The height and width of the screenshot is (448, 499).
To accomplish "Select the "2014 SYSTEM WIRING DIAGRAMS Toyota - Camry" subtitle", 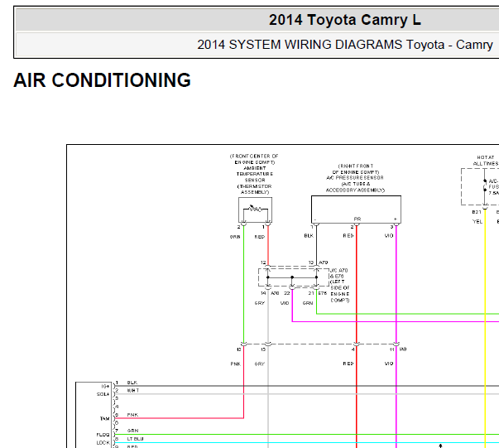I will tap(345, 45).
